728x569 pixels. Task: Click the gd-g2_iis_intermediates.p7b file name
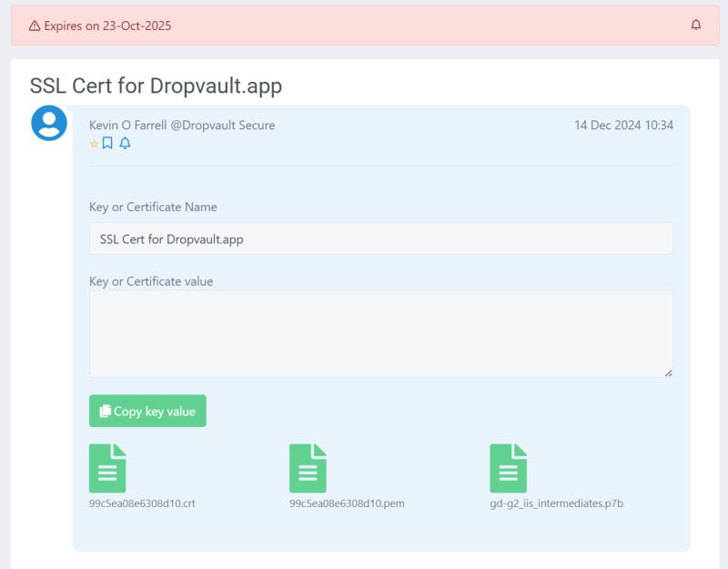click(556, 503)
